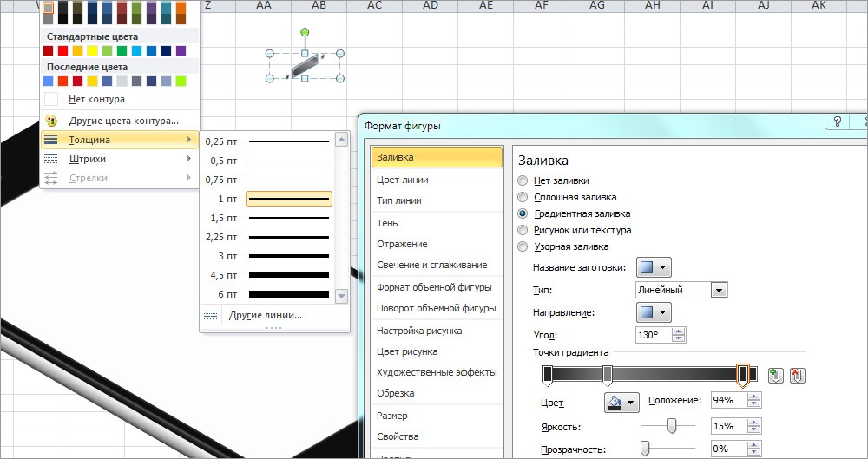The image size is (868, 459).
Task: Click the Прозрачность transparency slider handle
Action: tap(644, 449)
